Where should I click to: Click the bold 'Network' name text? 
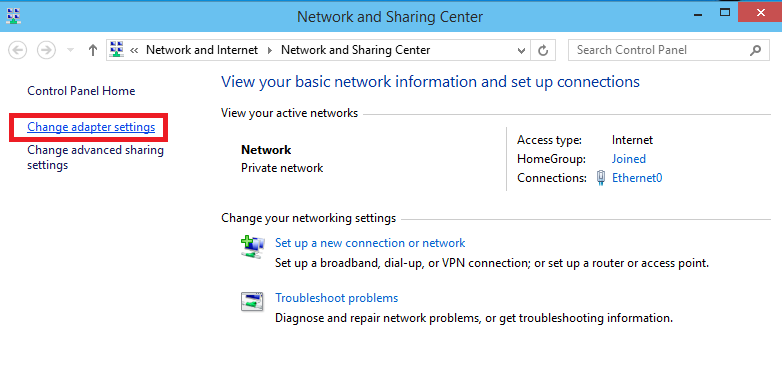(266, 150)
